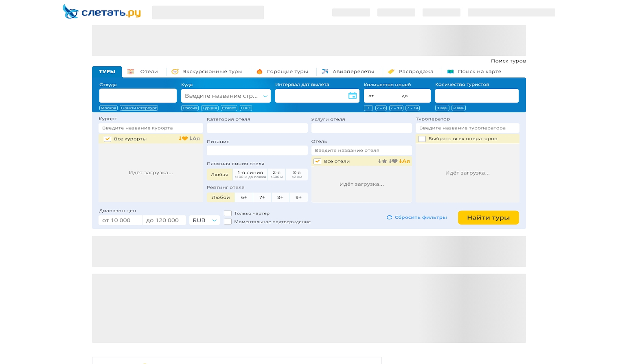Pick the 1 взр. tourists shortcut
The height and width of the screenshot is (364, 618).
click(x=443, y=108)
